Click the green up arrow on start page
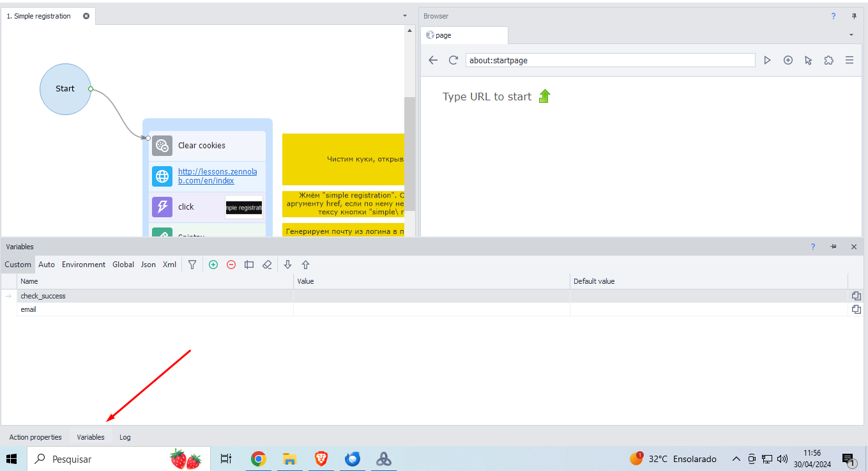Image resolution: width=868 pixels, height=471 pixels. tap(544, 97)
